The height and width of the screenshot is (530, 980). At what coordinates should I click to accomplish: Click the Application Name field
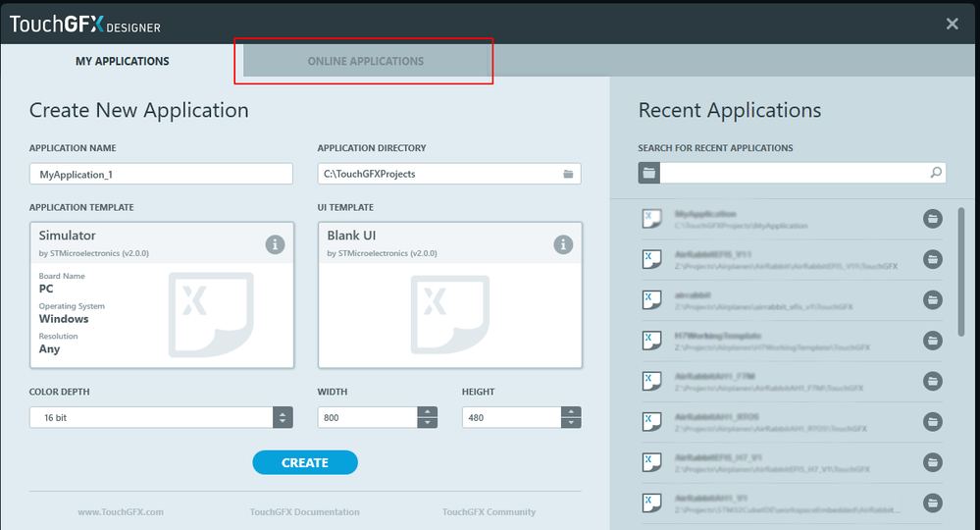pyautogui.click(x=161, y=174)
